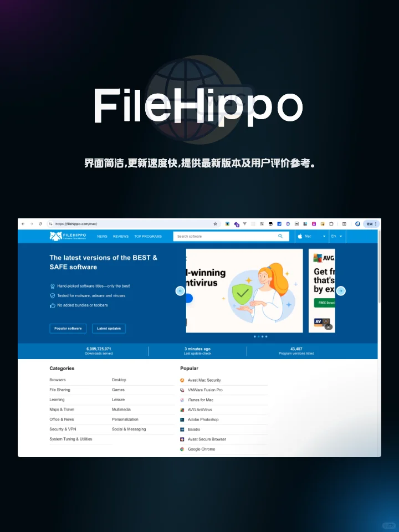
Task: Open the browser profile avatar
Action: click(357, 224)
